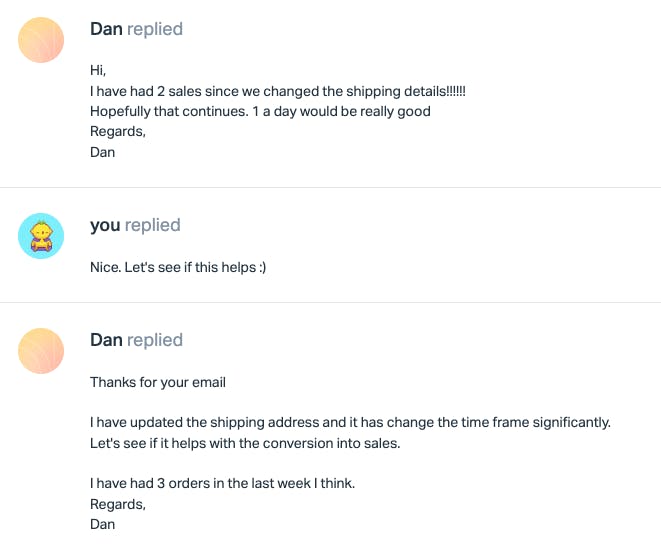The height and width of the screenshot is (553, 661).
Task: Open the 'Dan' name in the top message header
Action: (106, 29)
